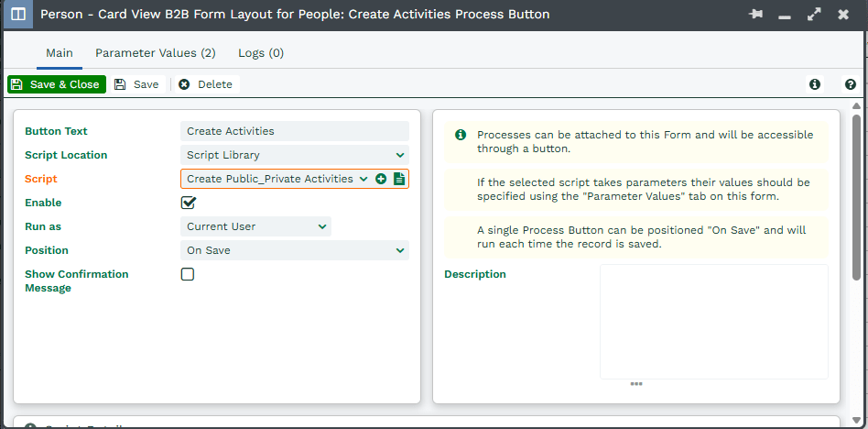
Task: Close the Process Button window
Action: (x=843, y=15)
